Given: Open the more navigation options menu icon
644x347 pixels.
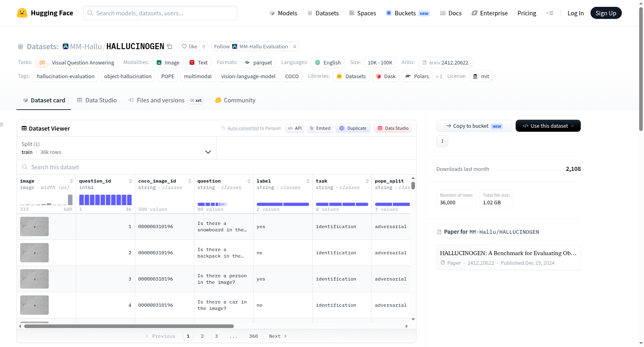Looking at the screenshot, I should point(549,13).
